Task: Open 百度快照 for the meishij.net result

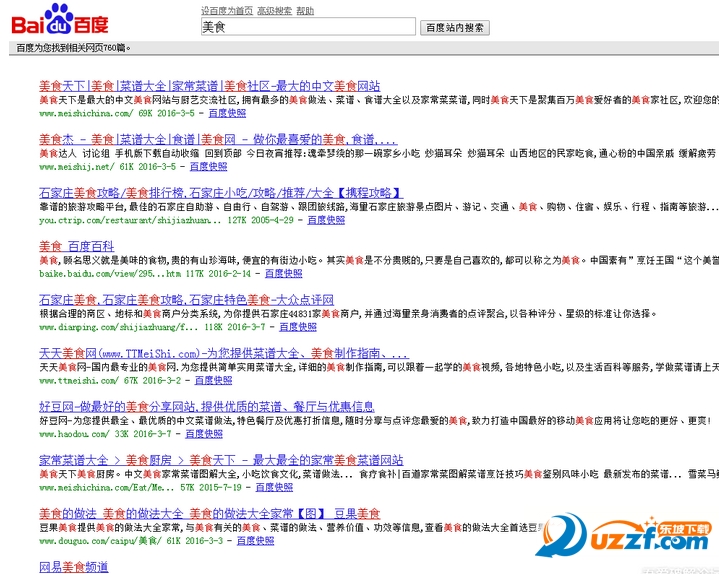Action: coord(208,166)
